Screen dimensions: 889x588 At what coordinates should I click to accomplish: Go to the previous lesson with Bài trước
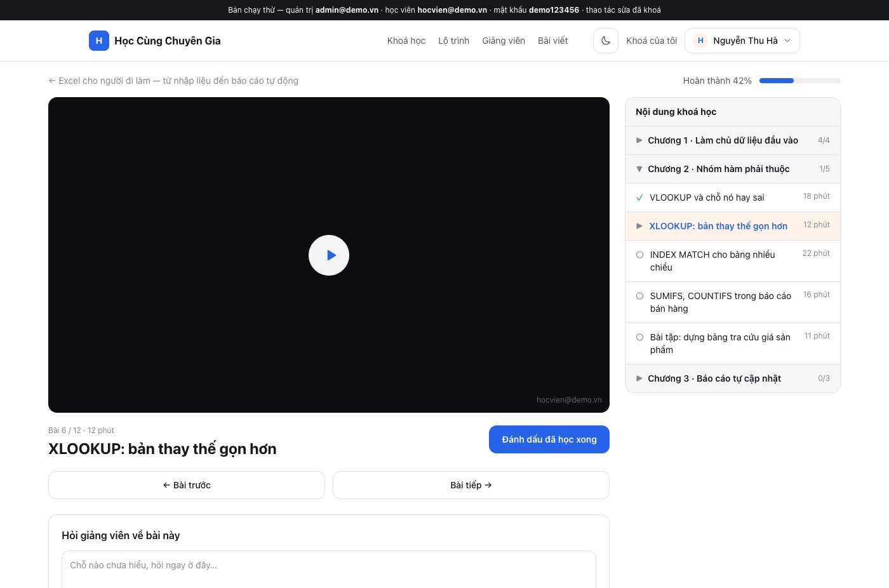[187, 485]
